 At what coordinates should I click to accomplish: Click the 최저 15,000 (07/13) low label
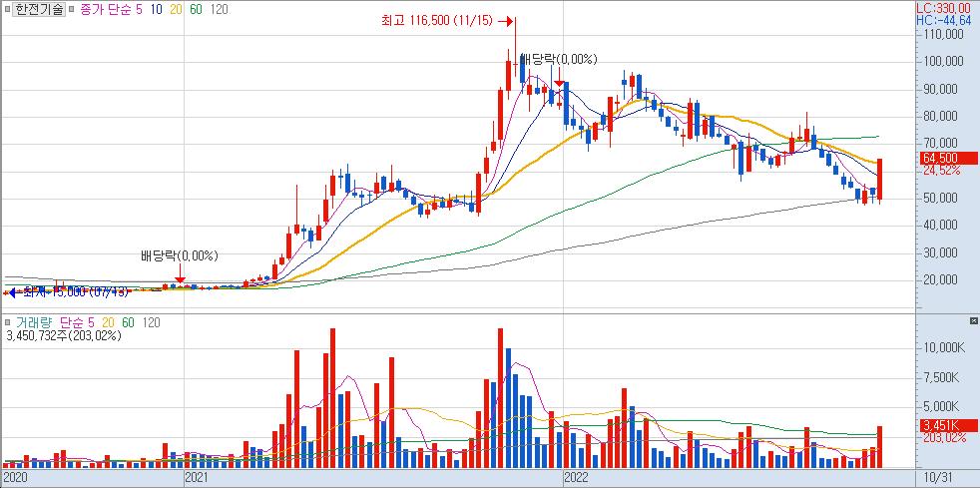[x=76, y=291]
